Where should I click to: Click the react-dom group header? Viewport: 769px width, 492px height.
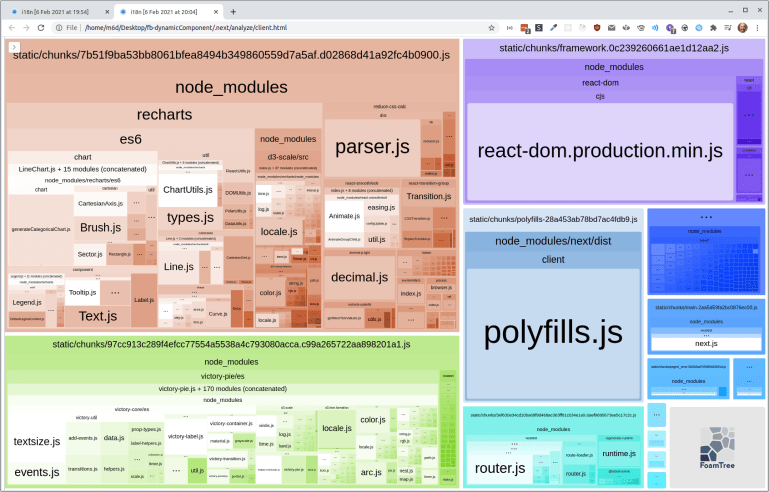click(600, 83)
